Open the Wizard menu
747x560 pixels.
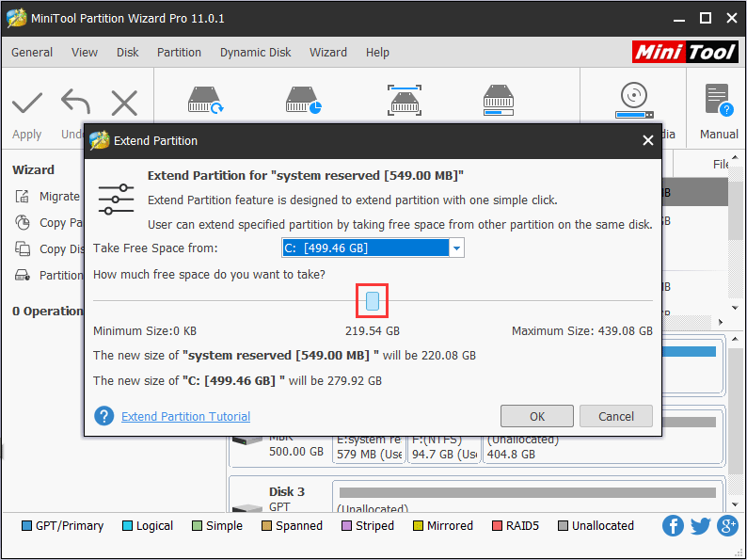point(328,53)
